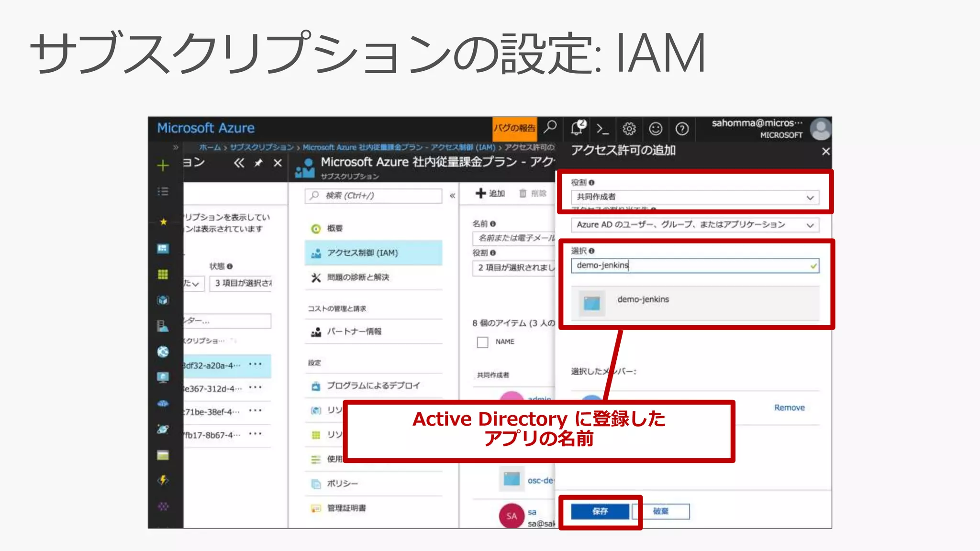Open プログラムによるデプロイ menu item
The width and height of the screenshot is (980, 551).
tap(373, 386)
